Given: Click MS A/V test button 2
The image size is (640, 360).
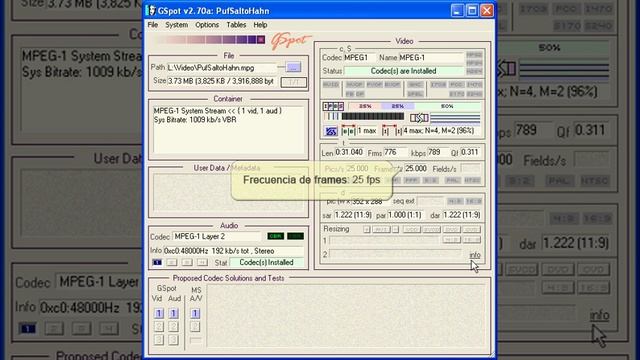Looking at the screenshot, I should (195, 327).
